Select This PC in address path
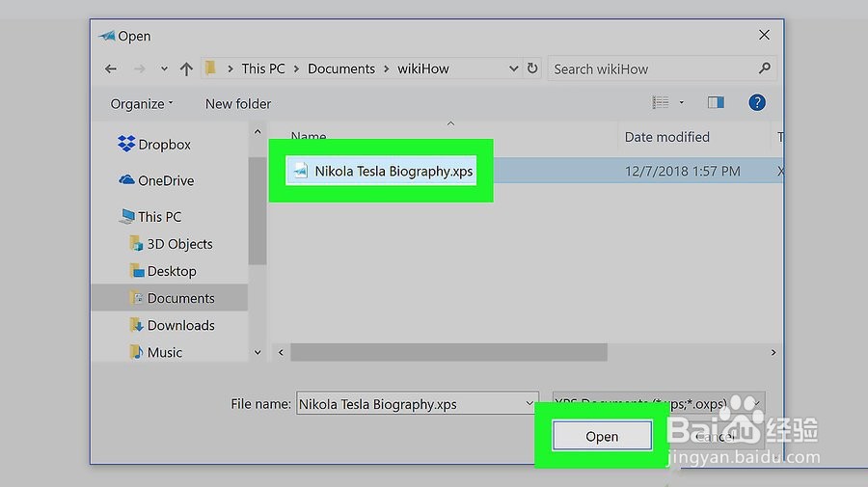The height and width of the screenshot is (487, 868). tap(263, 68)
